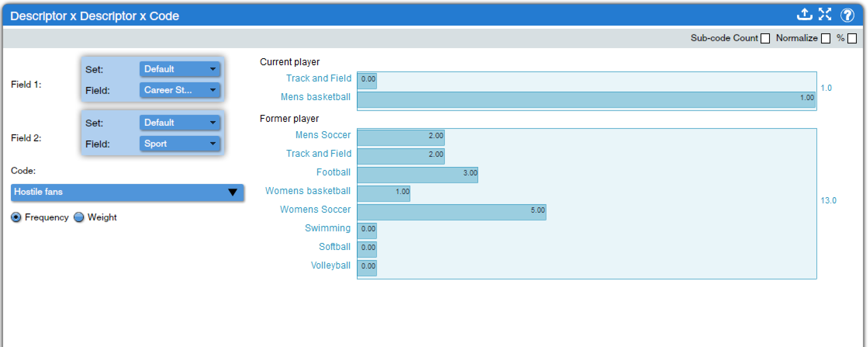The height and width of the screenshot is (347, 868).
Task: Click the Football 3.00 bar
Action: coord(417,175)
